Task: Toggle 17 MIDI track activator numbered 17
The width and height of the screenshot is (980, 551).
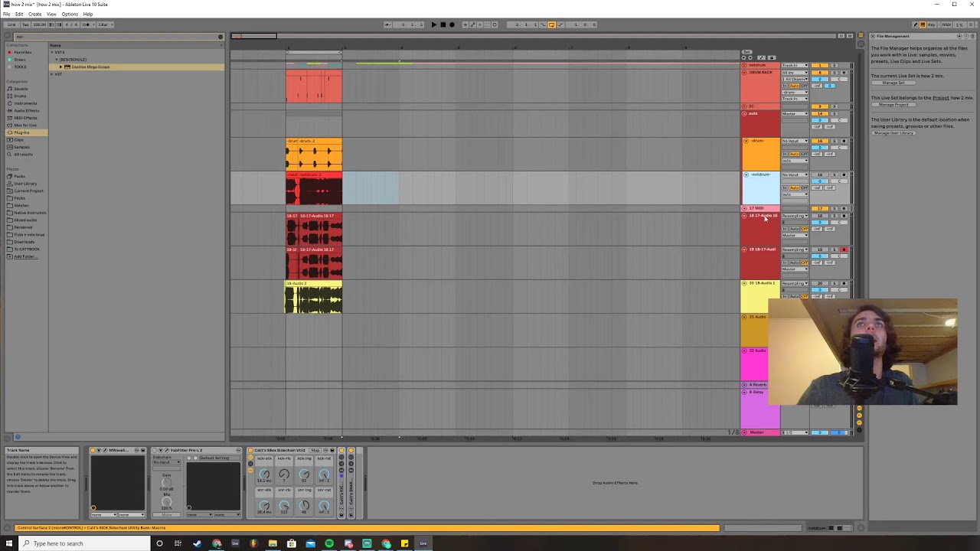Action: (820, 208)
